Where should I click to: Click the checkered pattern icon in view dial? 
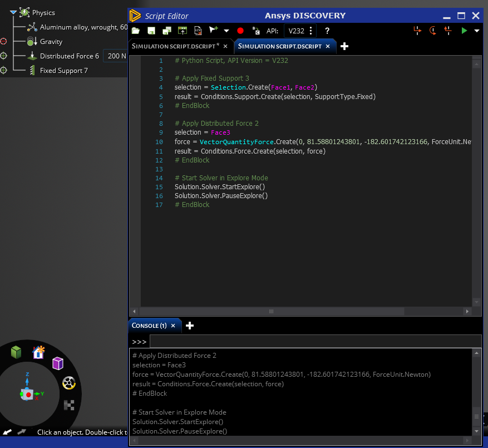69,405
